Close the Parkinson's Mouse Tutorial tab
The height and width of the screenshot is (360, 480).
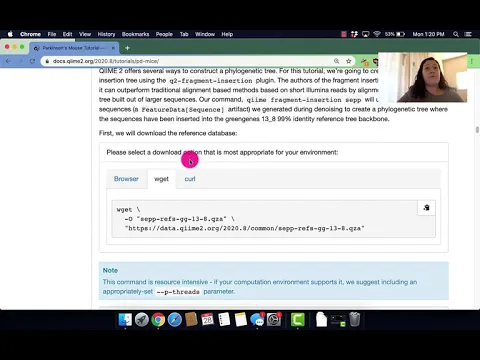point(113,48)
